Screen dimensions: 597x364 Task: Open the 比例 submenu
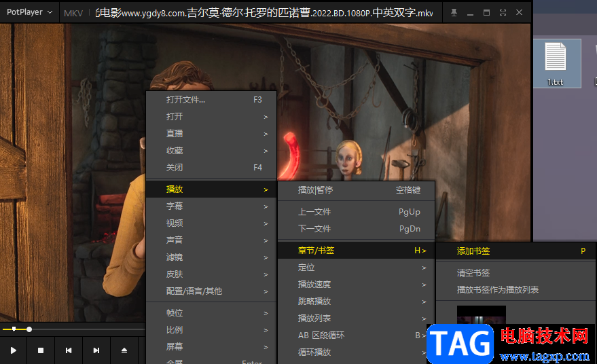pyautogui.click(x=211, y=330)
